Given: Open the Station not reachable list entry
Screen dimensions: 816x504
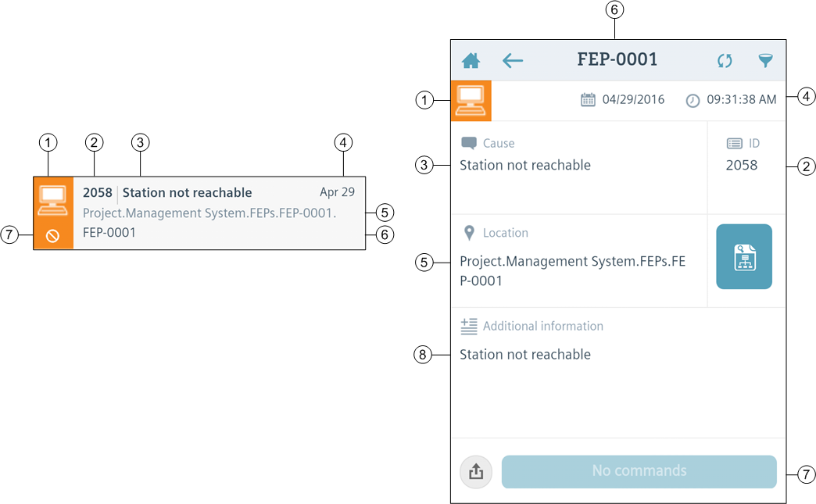Looking at the screenshot, I should tap(188, 193).
